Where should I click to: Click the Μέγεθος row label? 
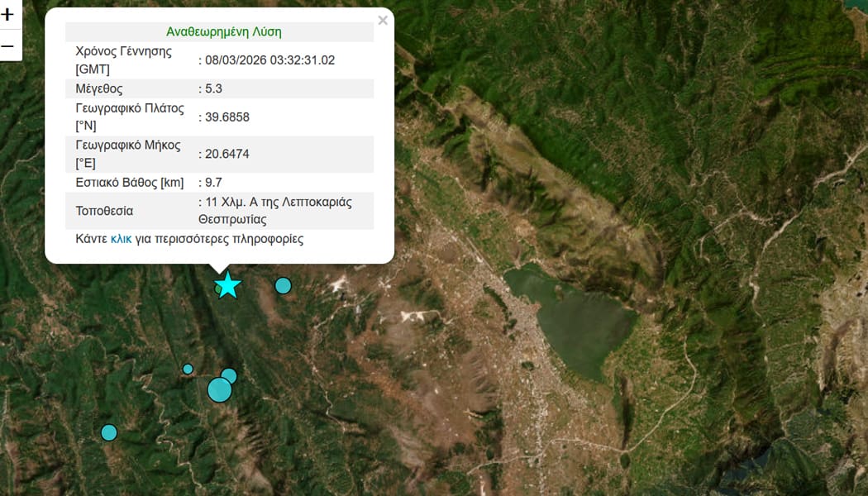[x=99, y=88]
